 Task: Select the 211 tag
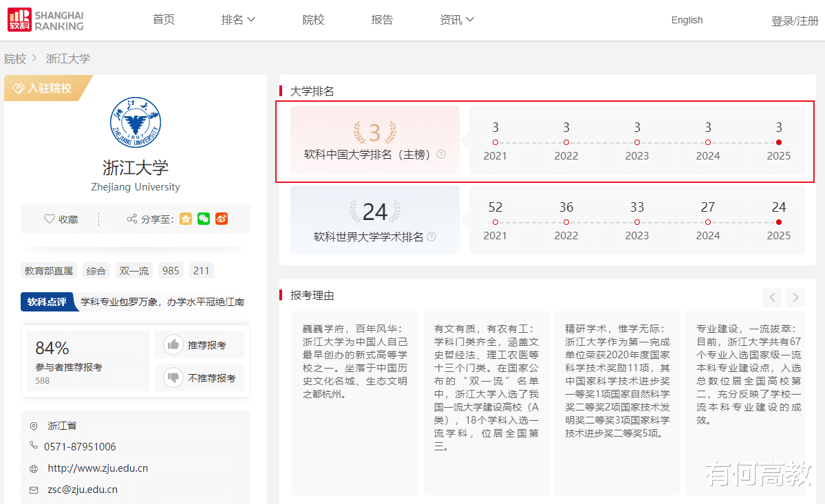tap(202, 271)
